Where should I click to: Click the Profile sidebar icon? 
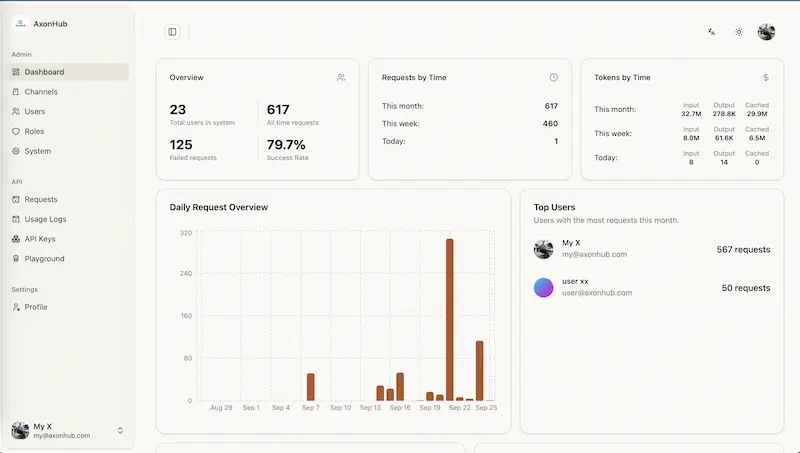point(16,307)
